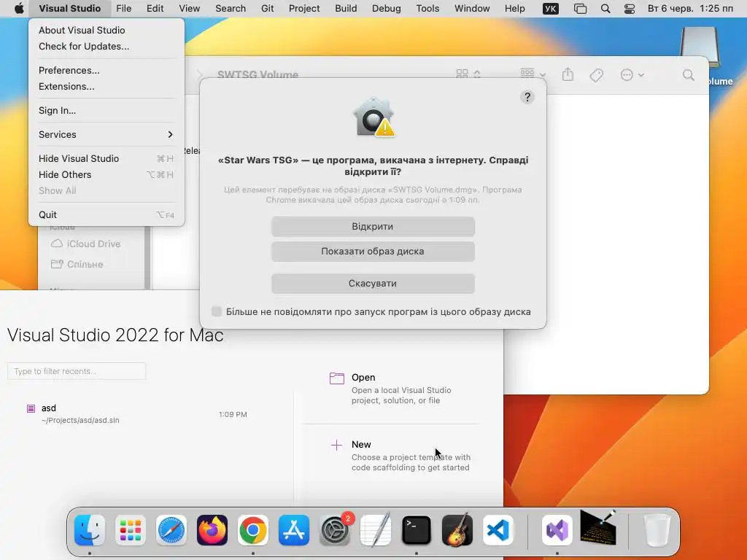Open GarageBand from the Dock
Image resolution: width=747 pixels, height=560 pixels.
[x=457, y=530]
